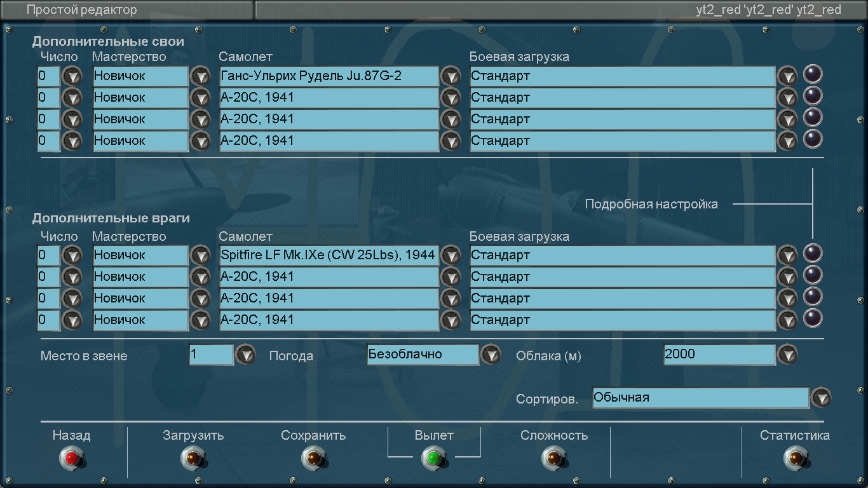This screenshot has height=488, width=868.
Task: Click the round Загрузить button light
Action: coord(192,457)
